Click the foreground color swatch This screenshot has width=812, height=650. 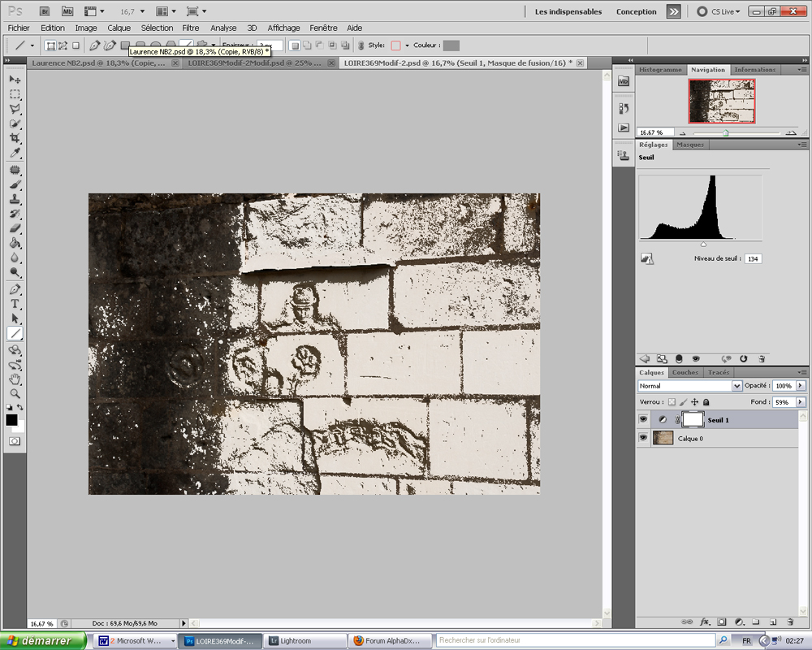(x=11, y=420)
